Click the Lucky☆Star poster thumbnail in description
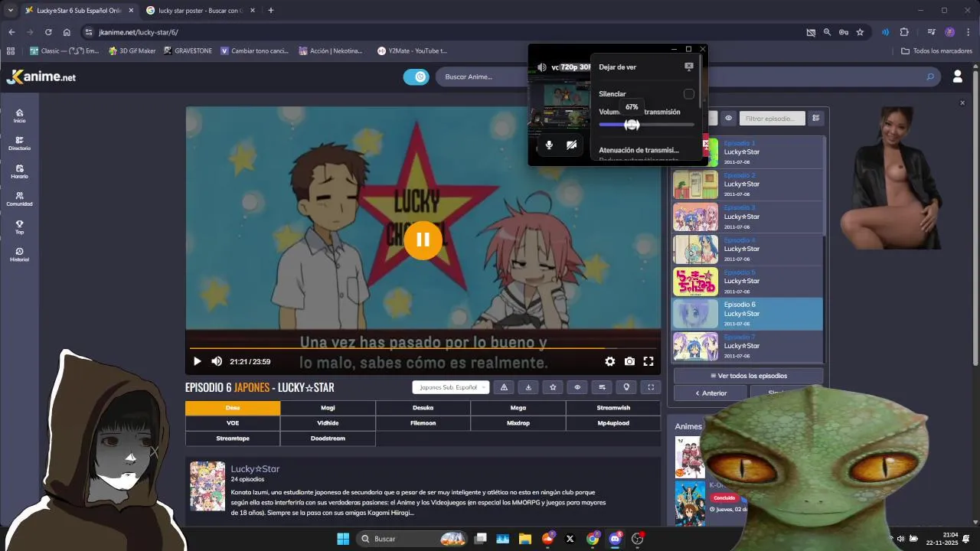This screenshot has width=980, height=551. tap(207, 486)
